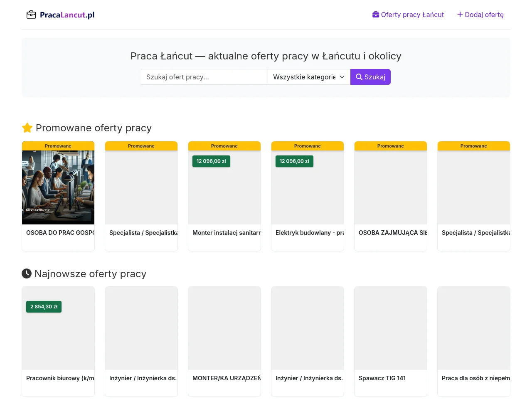
Task: Click the Dodaj ofertę link
Action: (x=480, y=15)
